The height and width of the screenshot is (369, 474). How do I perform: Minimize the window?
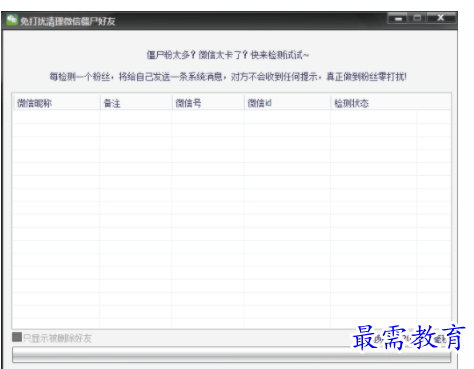pos(398,18)
